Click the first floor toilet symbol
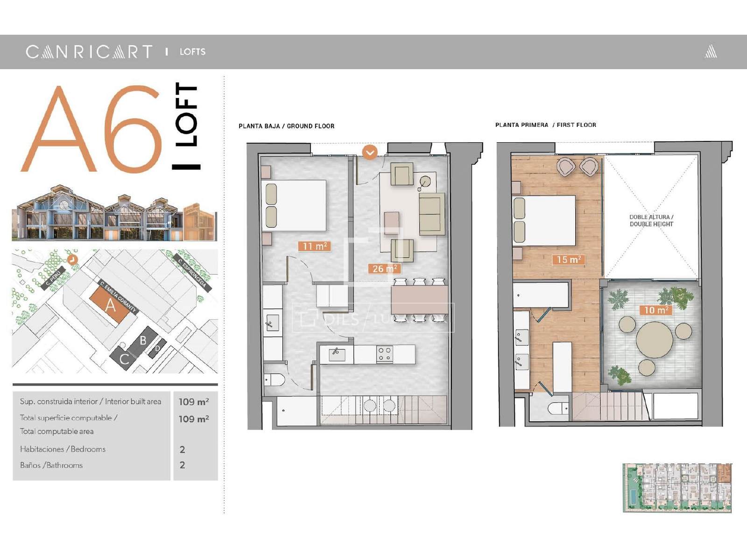 point(557,409)
